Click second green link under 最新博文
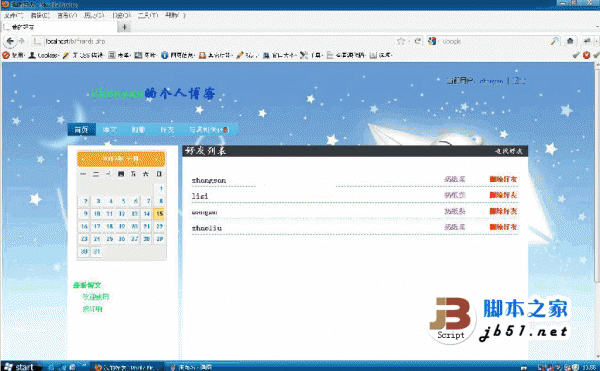This screenshot has height=371, width=600. (x=92, y=309)
